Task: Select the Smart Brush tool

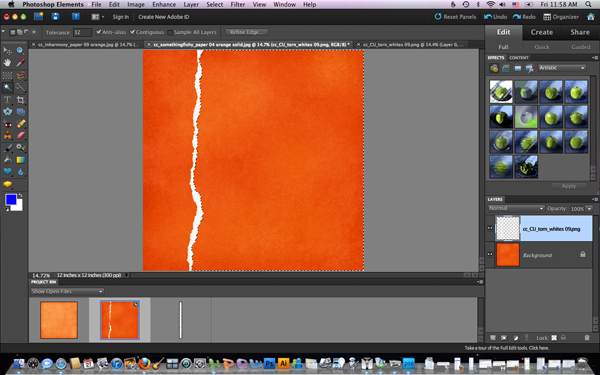Action: click(20, 148)
